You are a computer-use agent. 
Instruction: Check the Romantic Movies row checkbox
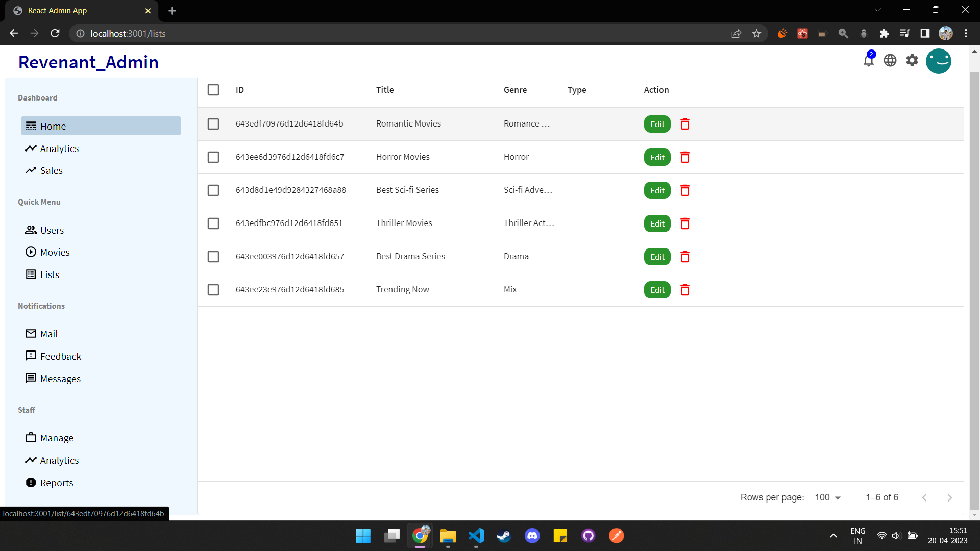[213, 124]
